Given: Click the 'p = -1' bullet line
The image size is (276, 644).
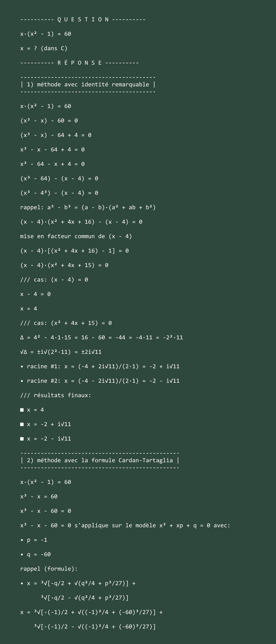Looking at the screenshot, I should [34, 540].
